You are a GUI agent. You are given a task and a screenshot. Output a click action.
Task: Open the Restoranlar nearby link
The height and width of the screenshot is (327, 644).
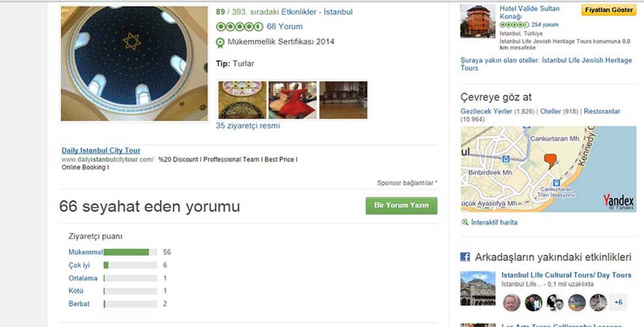pos(602,111)
